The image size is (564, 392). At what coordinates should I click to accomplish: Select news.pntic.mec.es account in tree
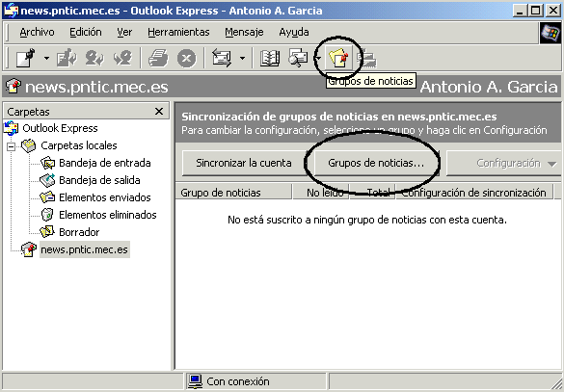pyautogui.click(x=84, y=249)
